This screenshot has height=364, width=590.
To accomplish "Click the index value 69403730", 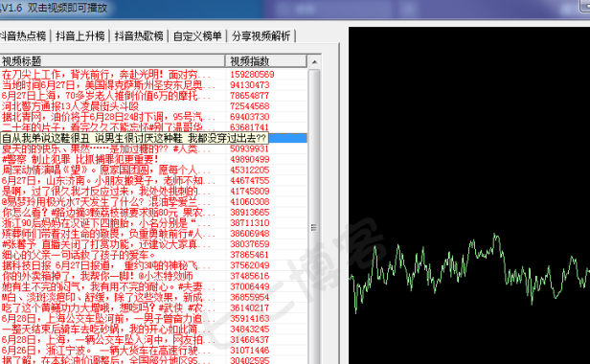I will 250,117.
